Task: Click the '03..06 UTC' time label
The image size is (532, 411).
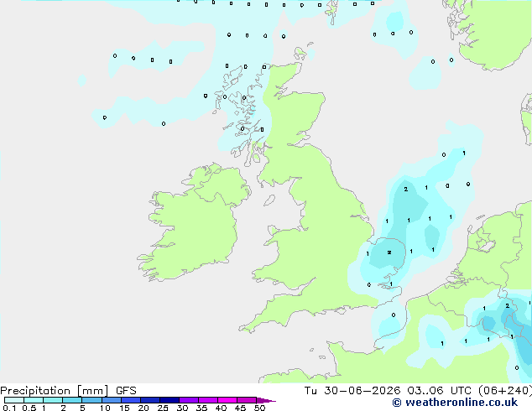Action: [440, 391]
